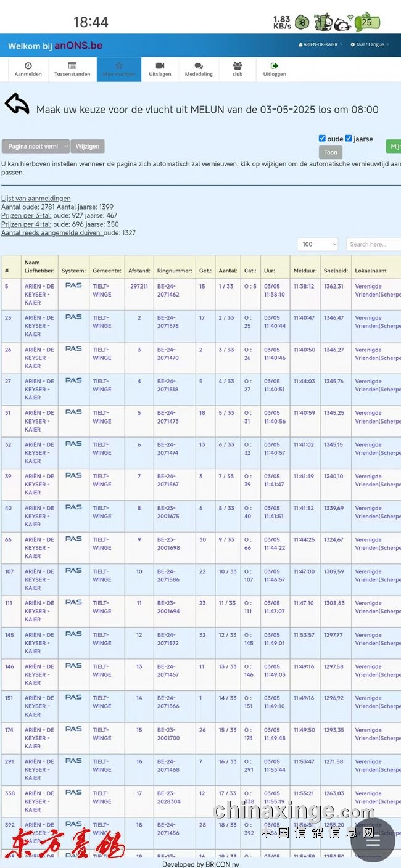Select the Mijn vluchten star tab
Viewport: 401px width, 868px height.
click(x=119, y=70)
